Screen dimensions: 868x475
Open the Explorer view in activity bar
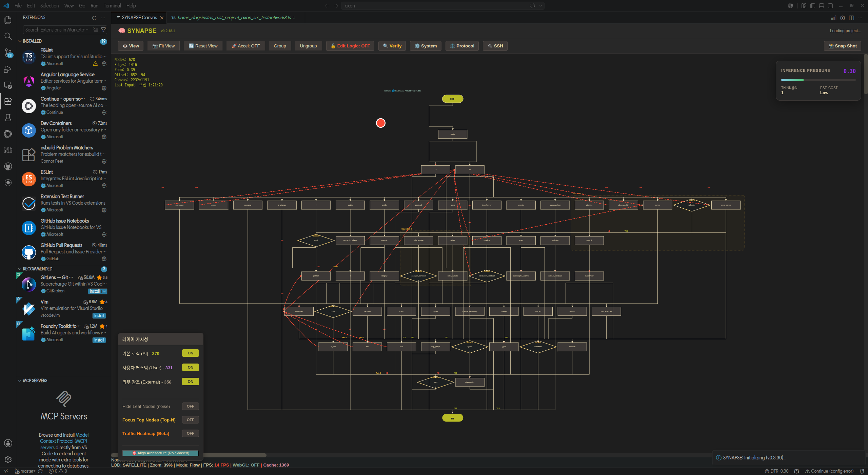[x=8, y=20]
